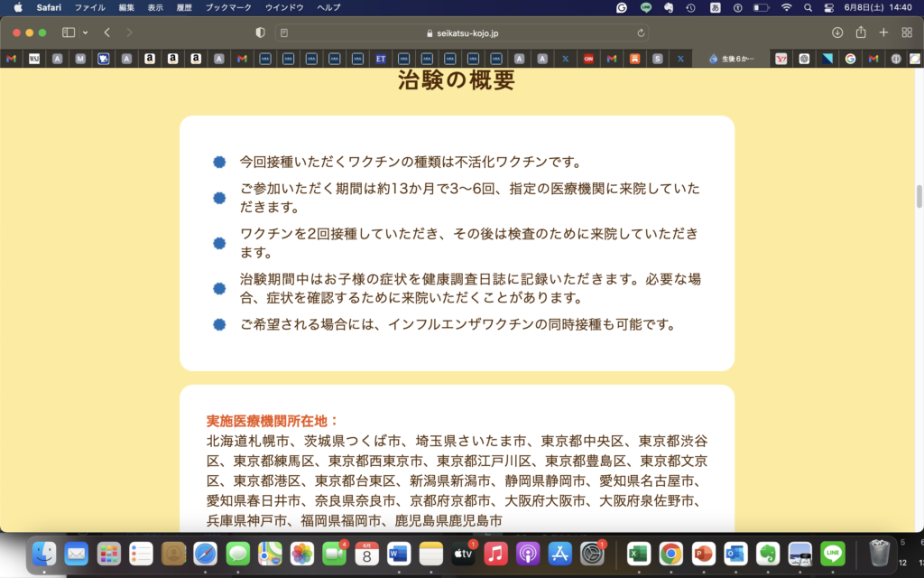
Task: Launch Google Chrome from the Dock
Action: point(670,553)
